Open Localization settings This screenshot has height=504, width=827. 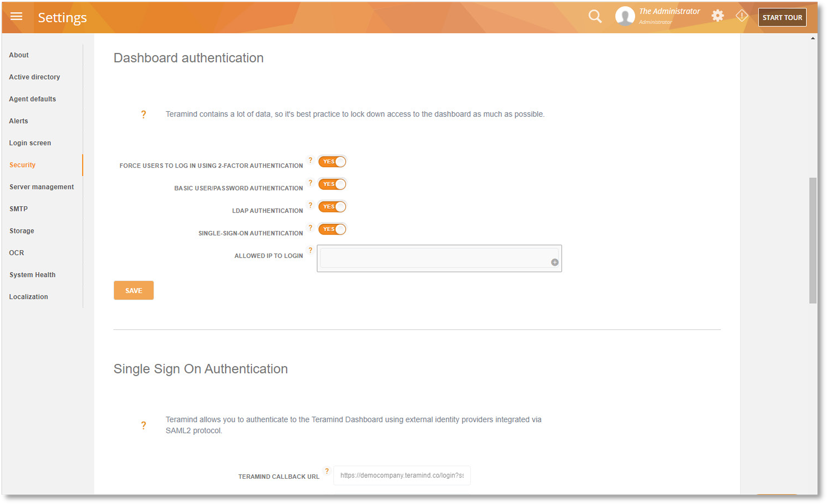coord(29,297)
